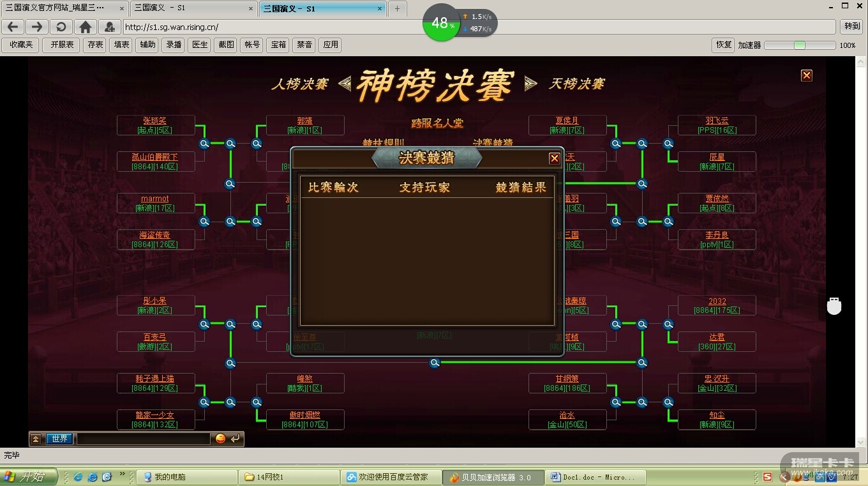View the match magnifier beside 2032 and 达君

pos(668,324)
